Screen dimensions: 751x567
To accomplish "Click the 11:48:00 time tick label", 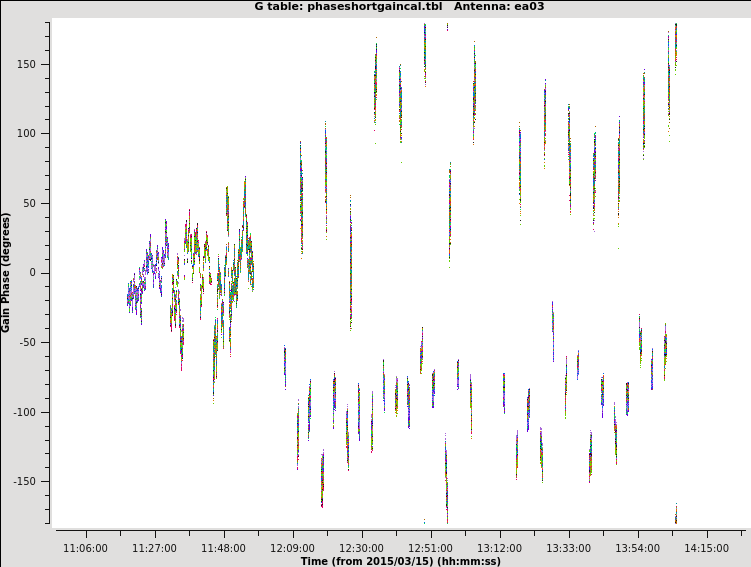I will click(x=224, y=548).
